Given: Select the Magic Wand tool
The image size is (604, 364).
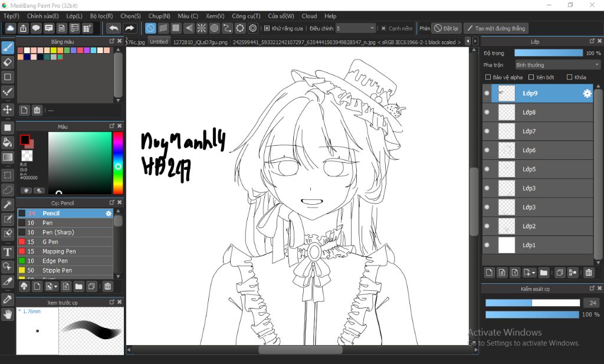Looking at the screenshot, I should [x=7, y=205].
